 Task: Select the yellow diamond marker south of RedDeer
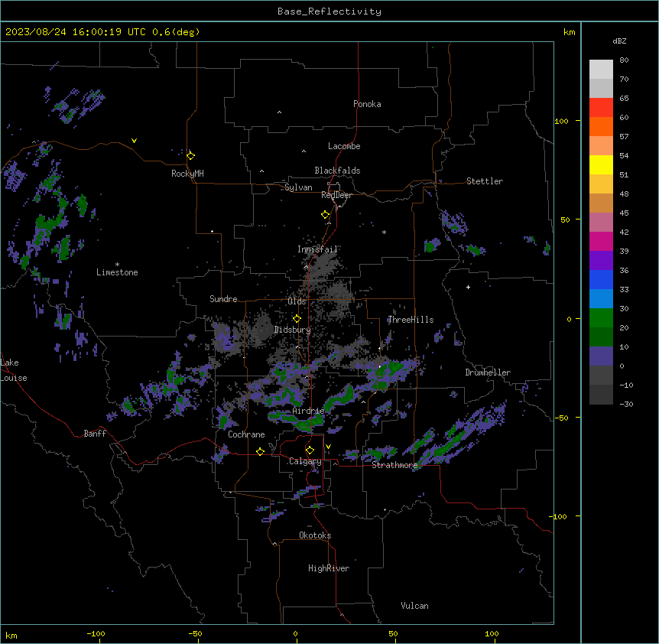326,215
